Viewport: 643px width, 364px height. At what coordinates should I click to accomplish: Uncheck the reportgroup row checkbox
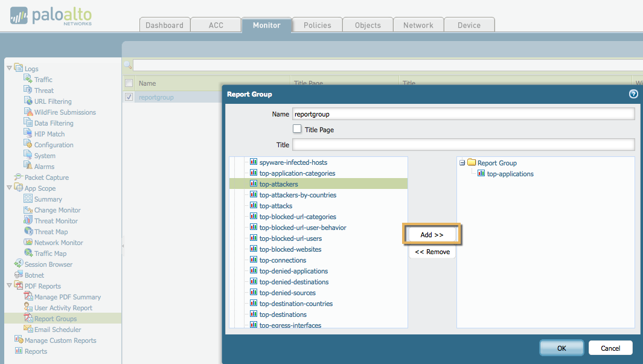129,97
